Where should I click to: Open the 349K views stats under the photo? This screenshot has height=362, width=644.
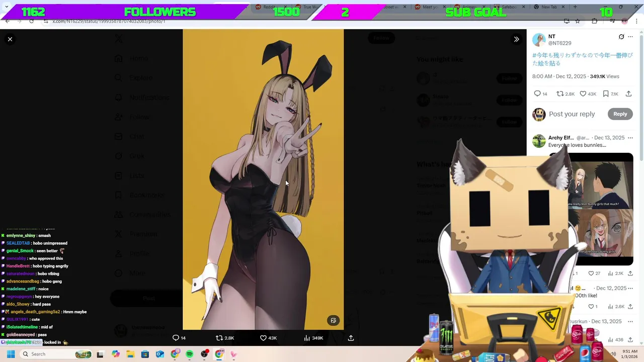(313, 338)
